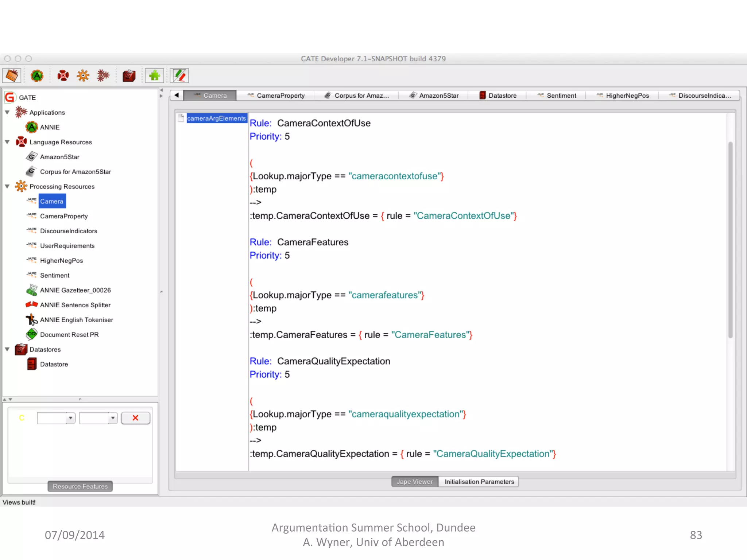Click the new application toolbar icon
The image size is (747, 560).
(103, 75)
